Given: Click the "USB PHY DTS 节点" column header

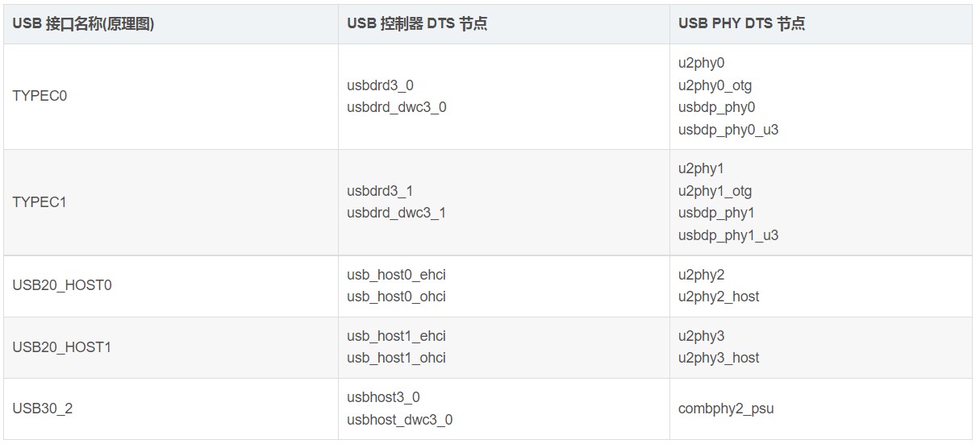Looking at the screenshot, I should click(741, 24).
